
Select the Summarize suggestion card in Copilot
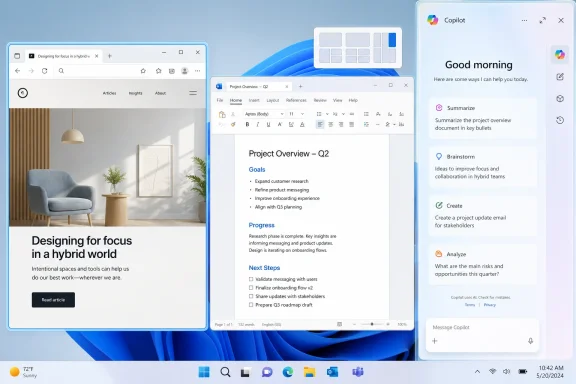(483, 118)
